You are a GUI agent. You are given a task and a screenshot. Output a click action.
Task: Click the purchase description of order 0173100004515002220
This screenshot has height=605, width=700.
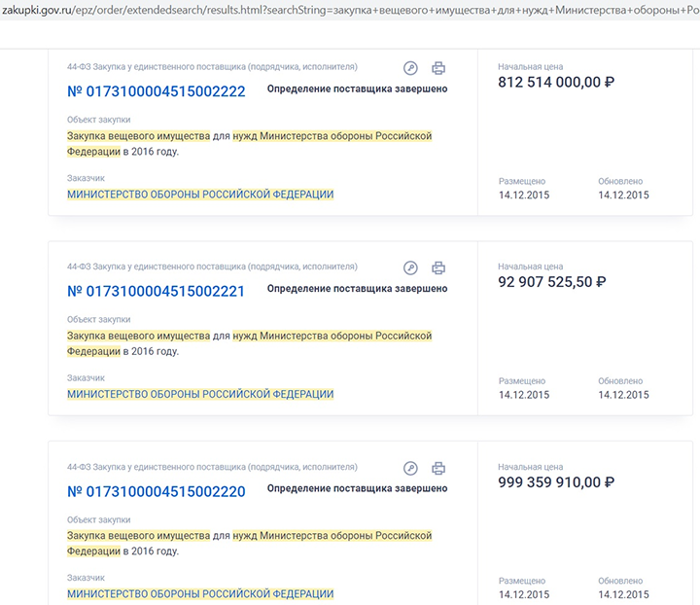pos(249,544)
